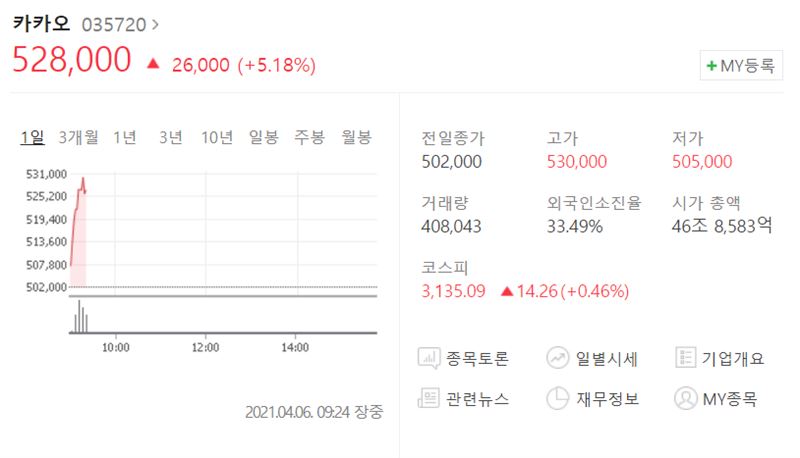Show the 일봉 daily candle chart

coord(264,137)
